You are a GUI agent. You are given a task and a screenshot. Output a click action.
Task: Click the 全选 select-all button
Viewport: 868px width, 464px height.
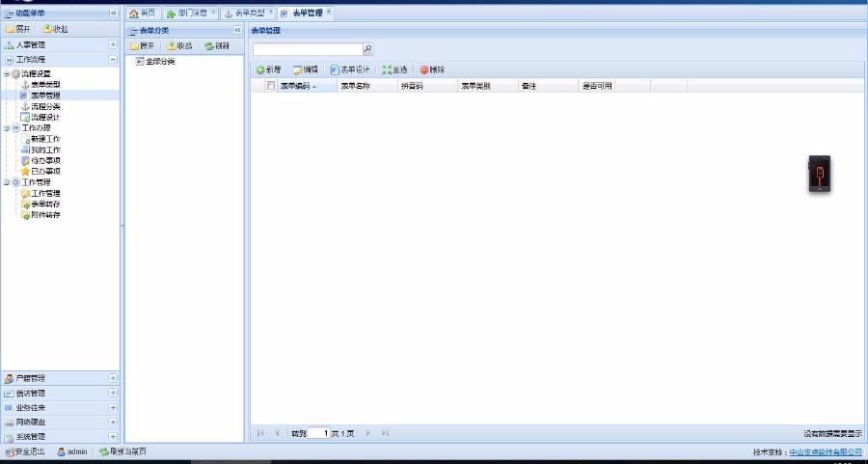click(394, 69)
